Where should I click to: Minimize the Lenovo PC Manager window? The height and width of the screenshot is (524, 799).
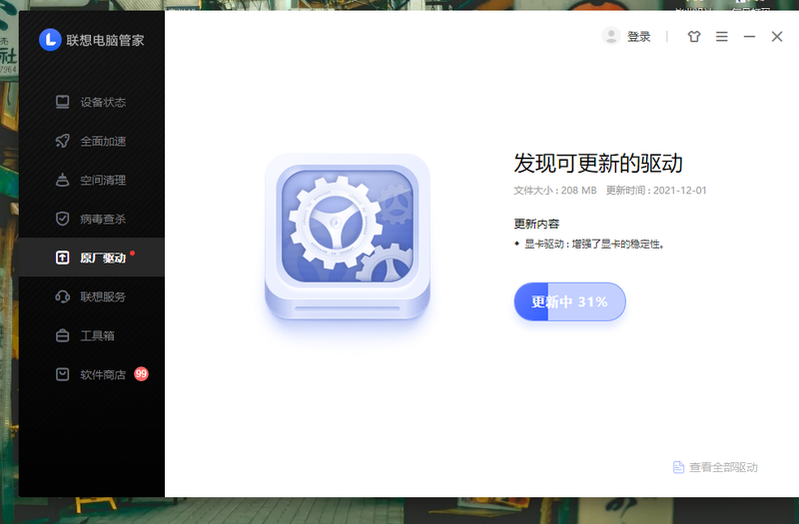(x=750, y=37)
